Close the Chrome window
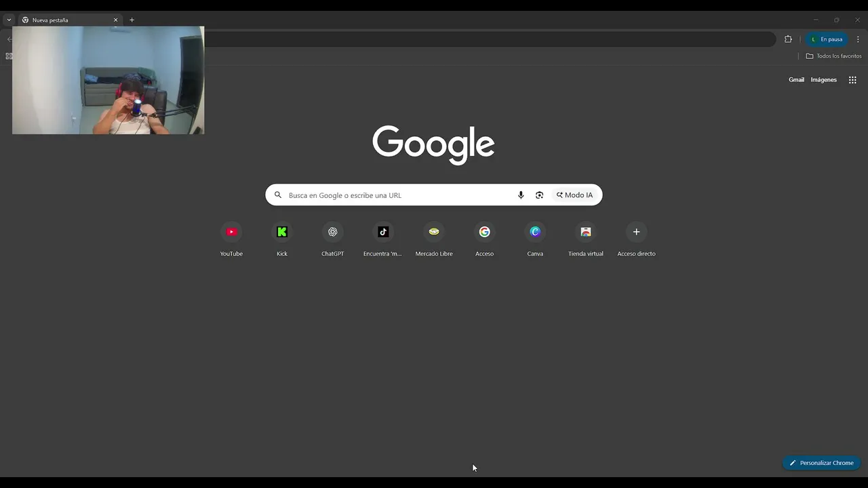This screenshot has width=868, height=488. 857,20
